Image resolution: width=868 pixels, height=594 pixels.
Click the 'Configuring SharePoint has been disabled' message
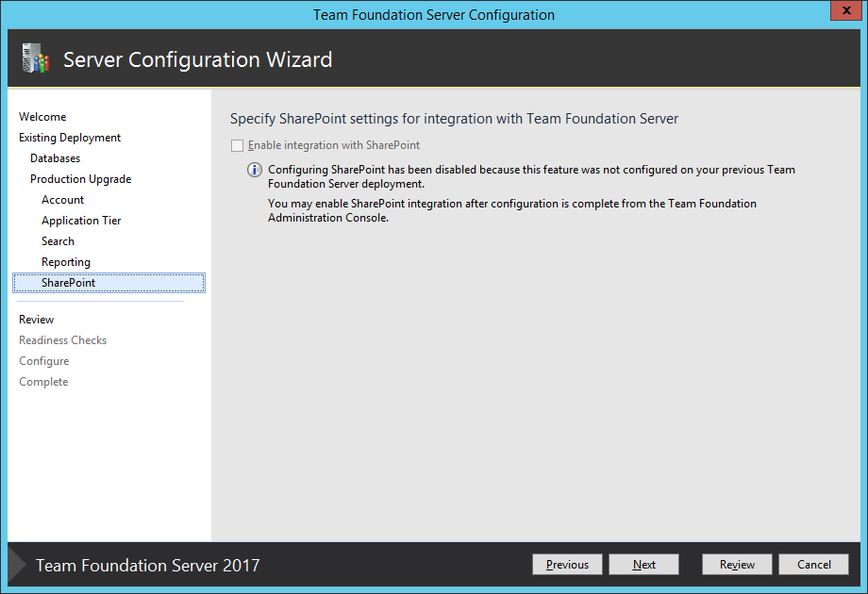coord(531,176)
